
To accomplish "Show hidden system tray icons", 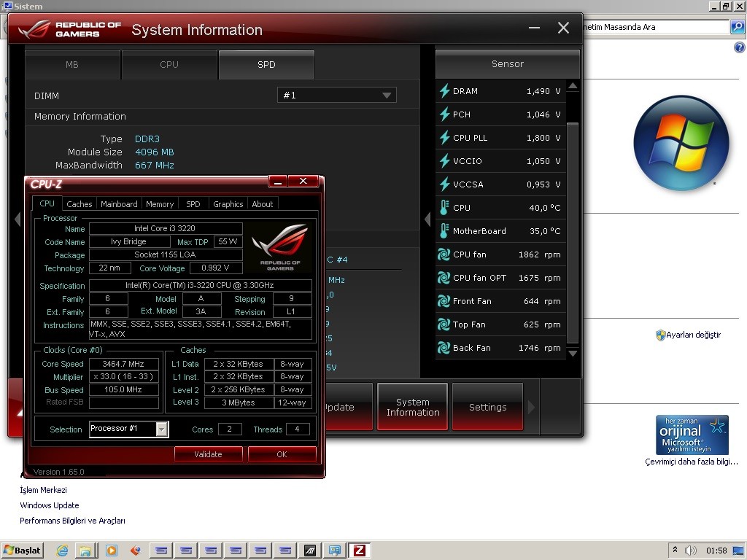I will (676, 551).
